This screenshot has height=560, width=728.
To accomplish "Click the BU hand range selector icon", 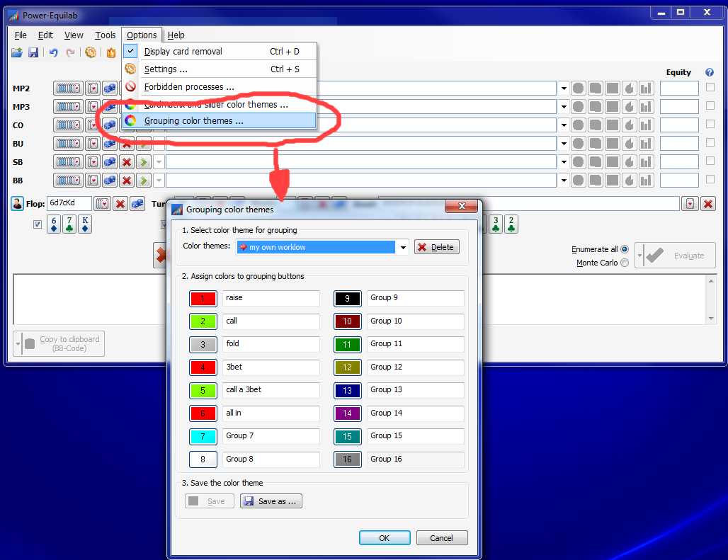I will point(68,144).
